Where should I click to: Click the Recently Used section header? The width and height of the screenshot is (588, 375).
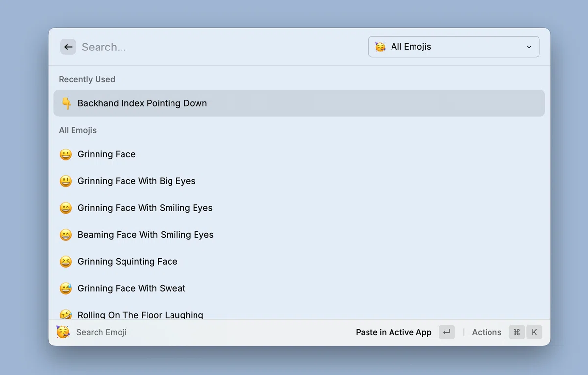tap(87, 79)
